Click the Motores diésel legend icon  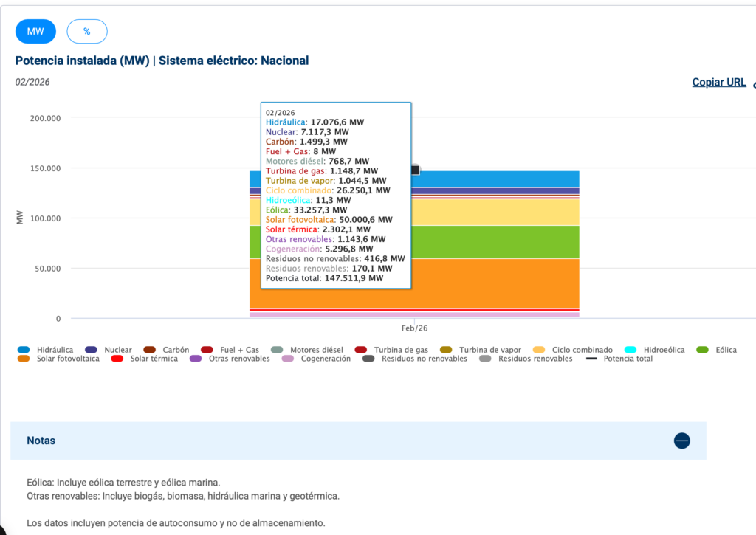click(278, 350)
